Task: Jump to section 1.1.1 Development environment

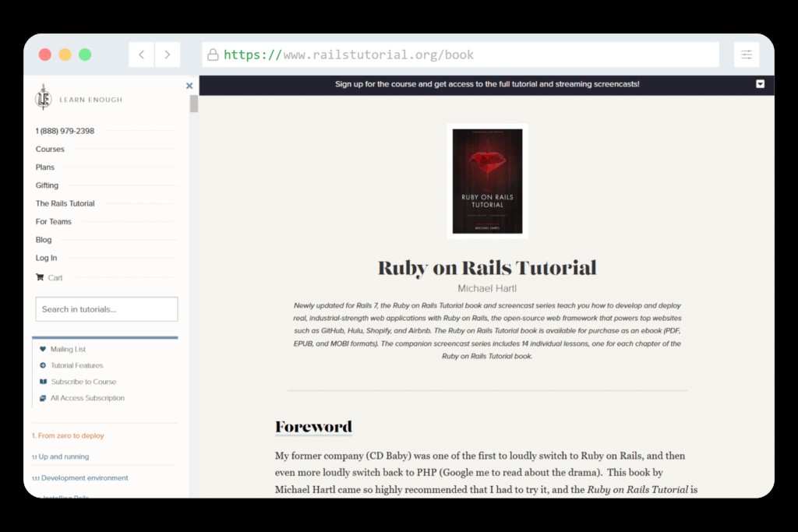Action: [x=80, y=478]
